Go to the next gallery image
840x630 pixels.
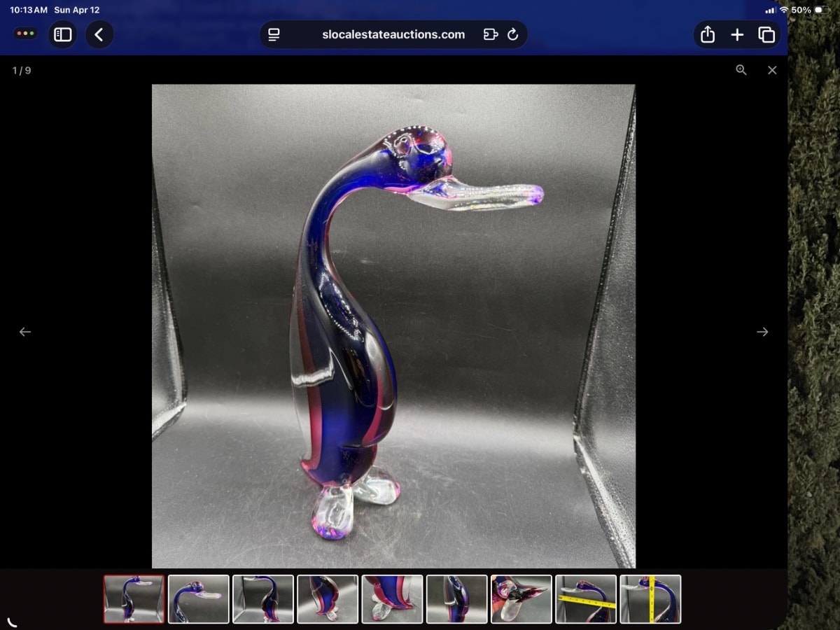click(x=762, y=332)
